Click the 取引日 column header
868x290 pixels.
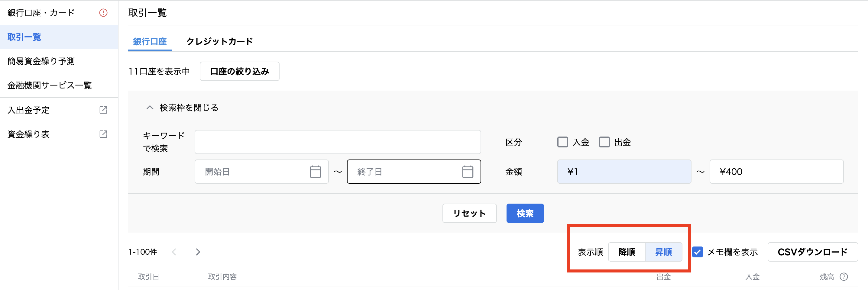(x=149, y=276)
